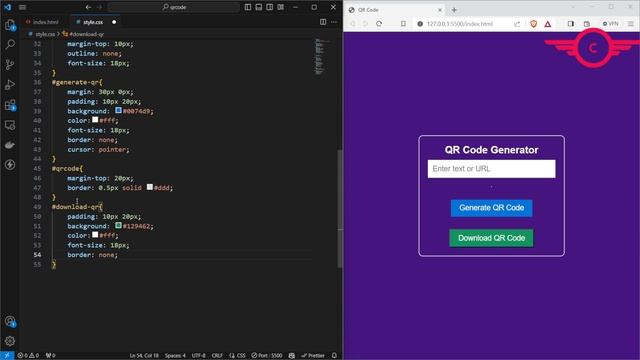Toggle the browser sidebar panel
640x360 pixels.
click(571, 24)
